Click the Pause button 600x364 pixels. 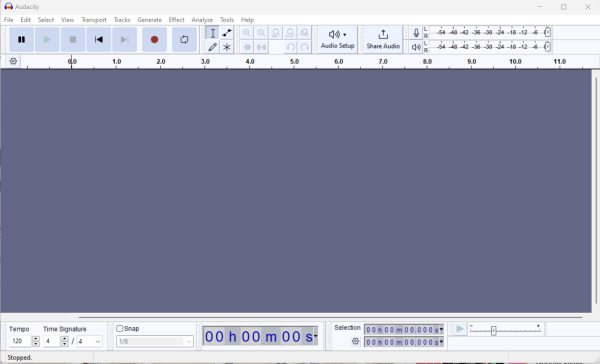point(21,39)
